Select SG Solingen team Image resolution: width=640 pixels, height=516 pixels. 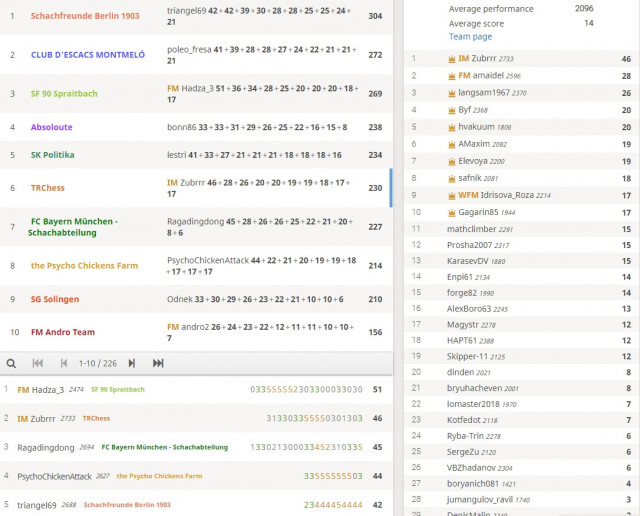pos(55,299)
